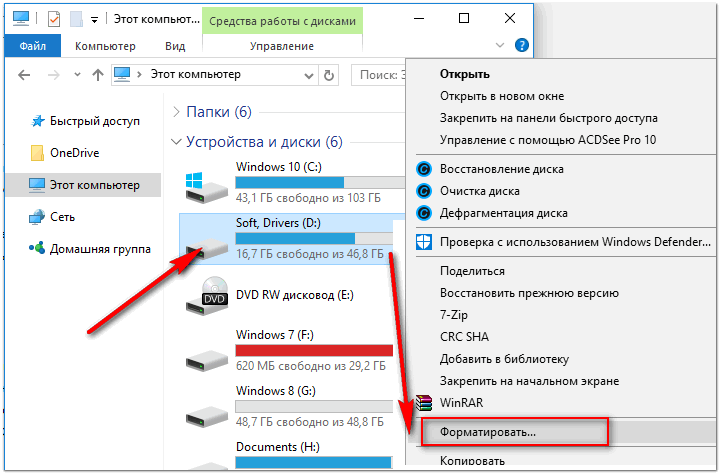Choose Копировать in the context menu
The height and width of the screenshot is (474, 720).
(472, 461)
